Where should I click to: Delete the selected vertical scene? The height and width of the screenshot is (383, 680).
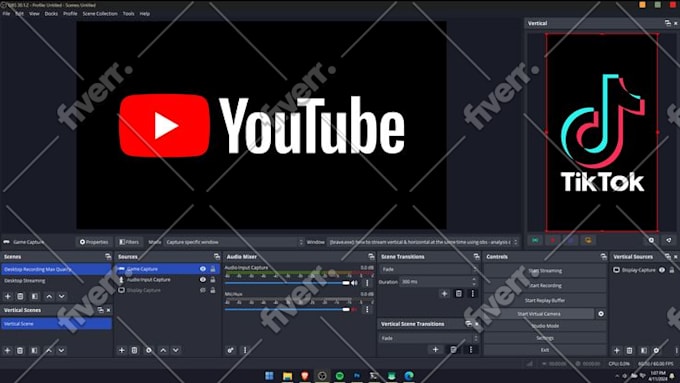click(20, 350)
